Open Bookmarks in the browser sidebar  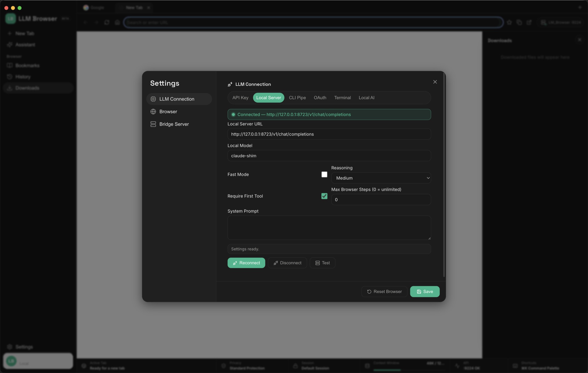(38, 66)
